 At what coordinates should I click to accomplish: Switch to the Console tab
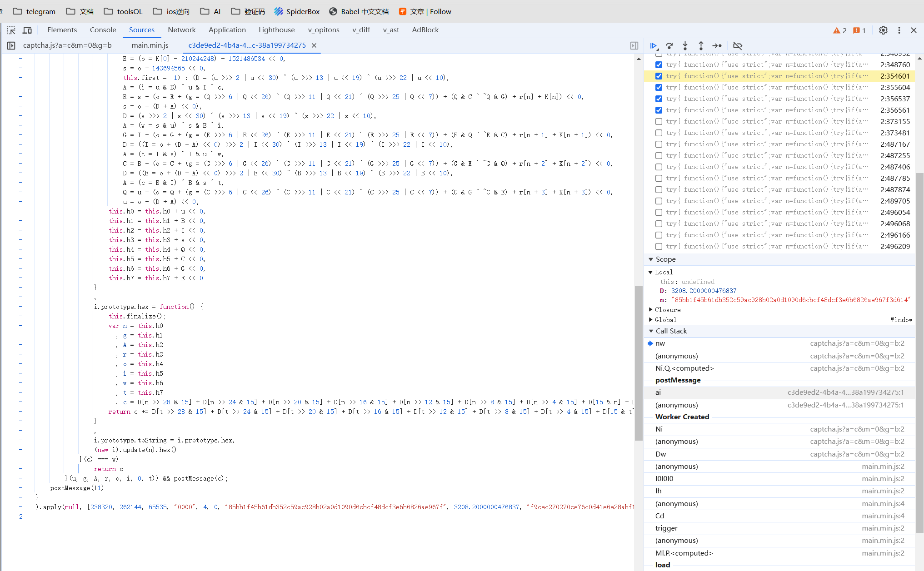click(x=103, y=30)
